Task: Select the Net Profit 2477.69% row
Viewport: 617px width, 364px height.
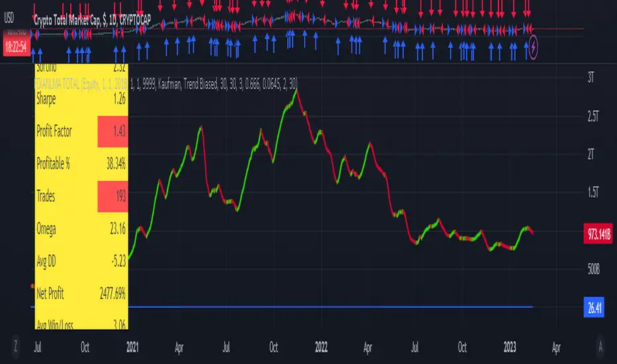Action: 81,294
